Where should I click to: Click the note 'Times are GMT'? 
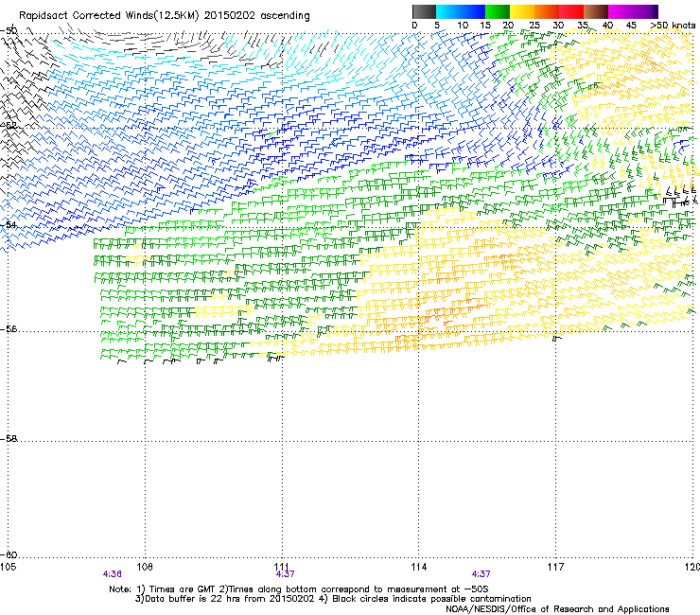click(183, 589)
